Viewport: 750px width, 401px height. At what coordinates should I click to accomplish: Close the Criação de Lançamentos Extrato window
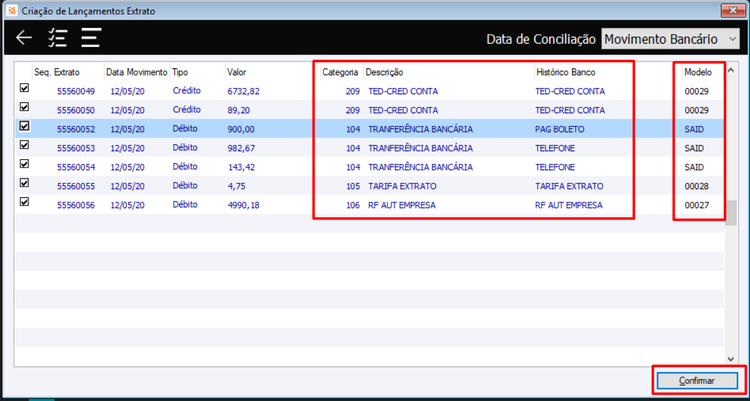(x=732, y=10)
